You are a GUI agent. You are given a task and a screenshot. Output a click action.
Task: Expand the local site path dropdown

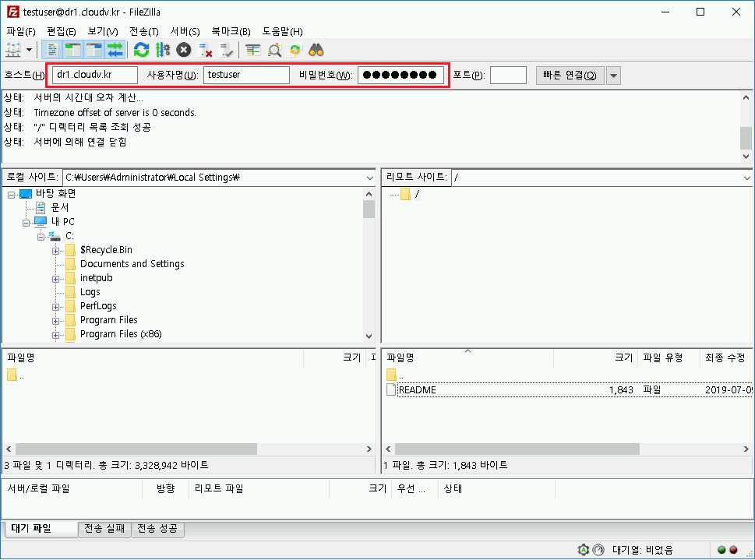click(369, 178)
